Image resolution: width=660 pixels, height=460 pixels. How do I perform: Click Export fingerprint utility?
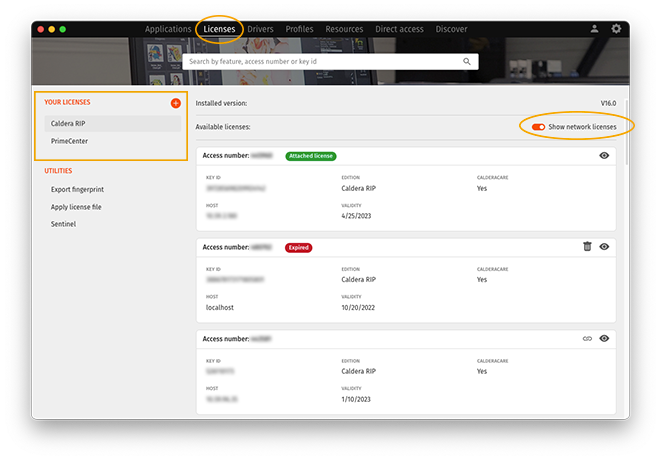(77, 189)
